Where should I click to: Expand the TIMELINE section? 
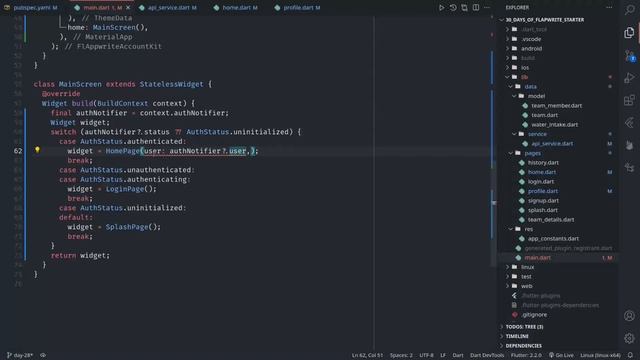point(517,336)
